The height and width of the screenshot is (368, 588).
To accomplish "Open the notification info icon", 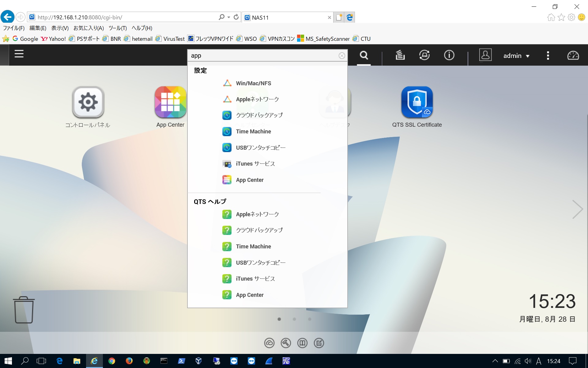I will pyautogui.click(x=449, y=56).
